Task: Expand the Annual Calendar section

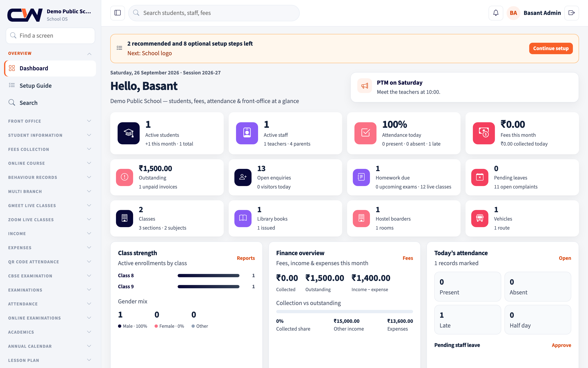Action: [x=50, y=346]
